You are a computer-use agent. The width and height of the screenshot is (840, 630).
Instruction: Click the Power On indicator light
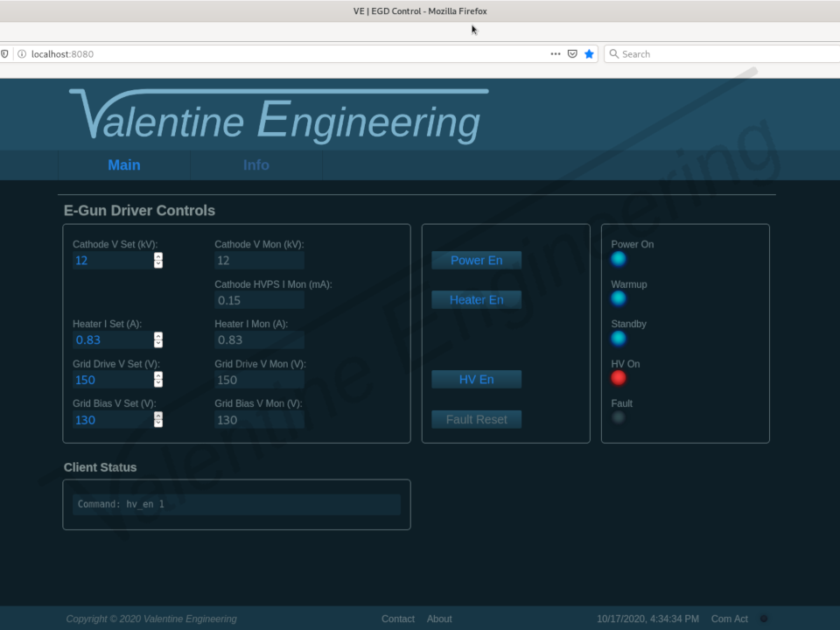pyautogui.click(x=619, y=259)
